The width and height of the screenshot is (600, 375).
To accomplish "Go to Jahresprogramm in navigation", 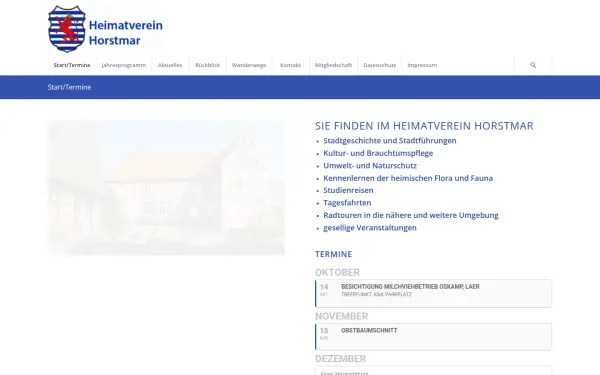I will click(x=124, y=65).
